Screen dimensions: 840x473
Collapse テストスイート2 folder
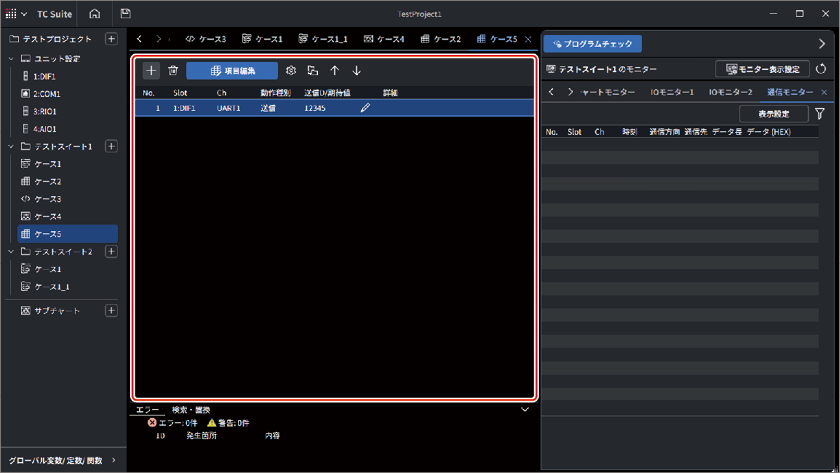pyautogui.click(x=11, y=251)
